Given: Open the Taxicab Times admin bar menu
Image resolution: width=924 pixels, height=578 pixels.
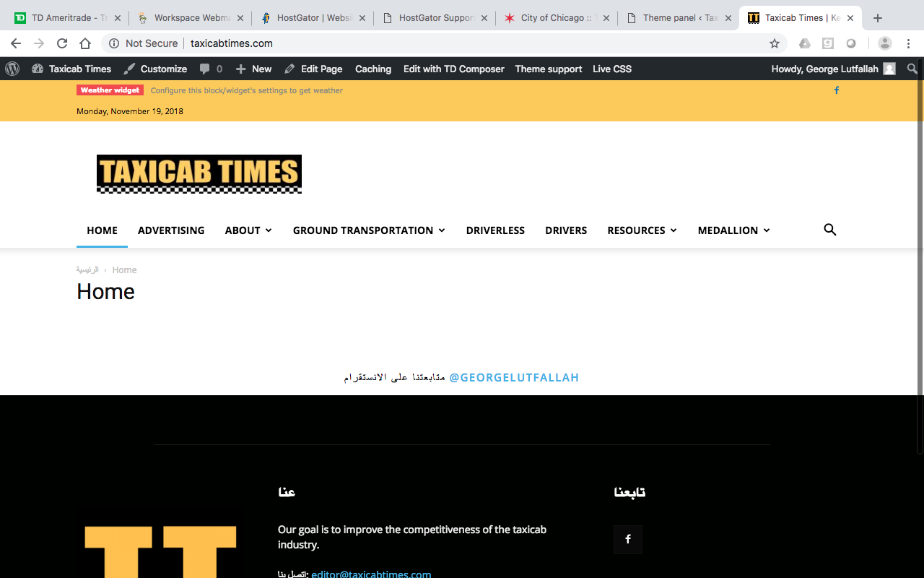Looking at the screenshot, I should (71, 69).
